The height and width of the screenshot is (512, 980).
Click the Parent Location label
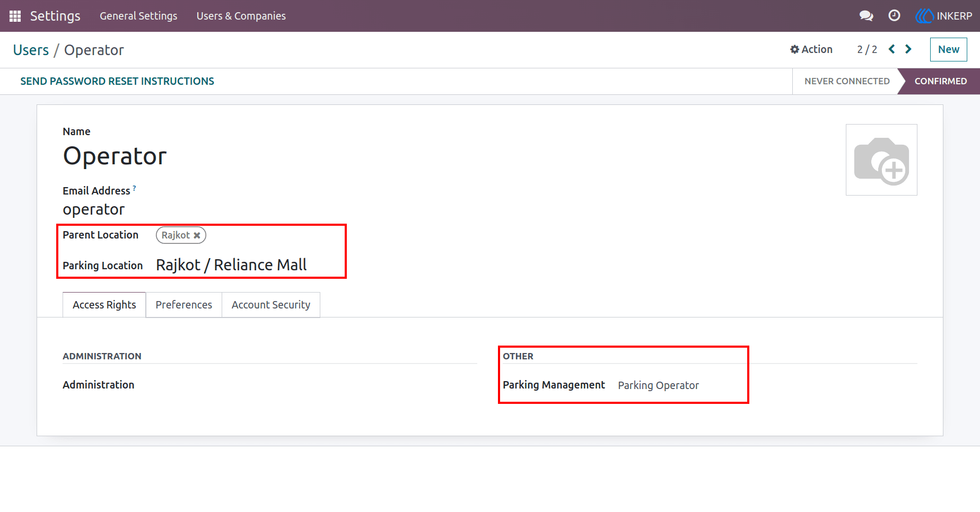point(101,235)
